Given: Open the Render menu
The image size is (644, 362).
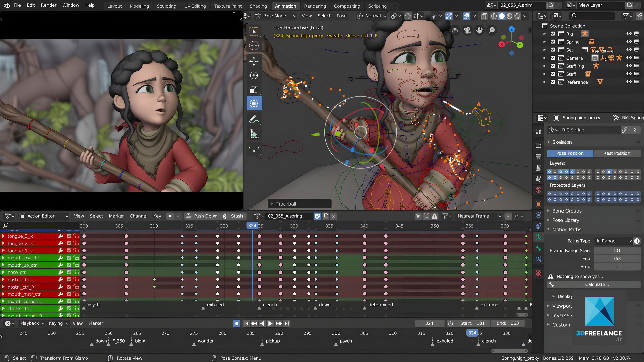Looking at the screenshot, I should tap(49, 5).
